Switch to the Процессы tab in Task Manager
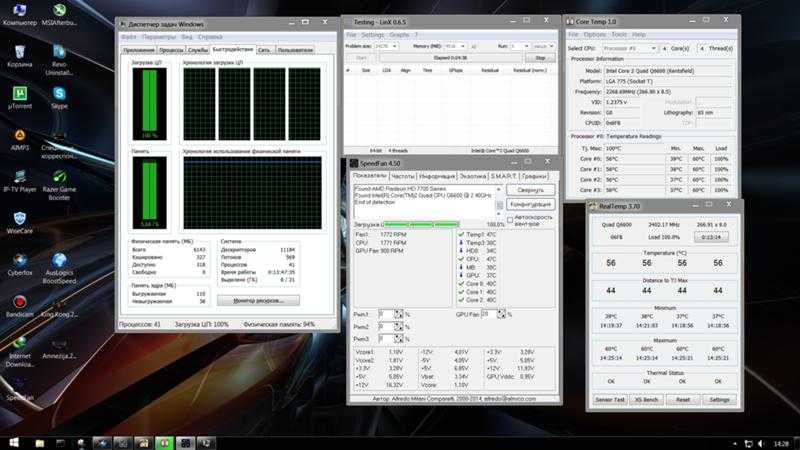 coord(170,50)
